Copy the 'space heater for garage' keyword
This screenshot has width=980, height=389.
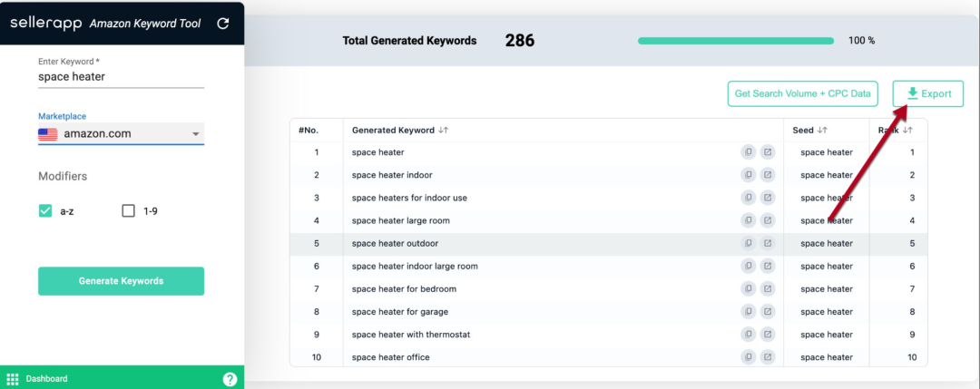748,312
